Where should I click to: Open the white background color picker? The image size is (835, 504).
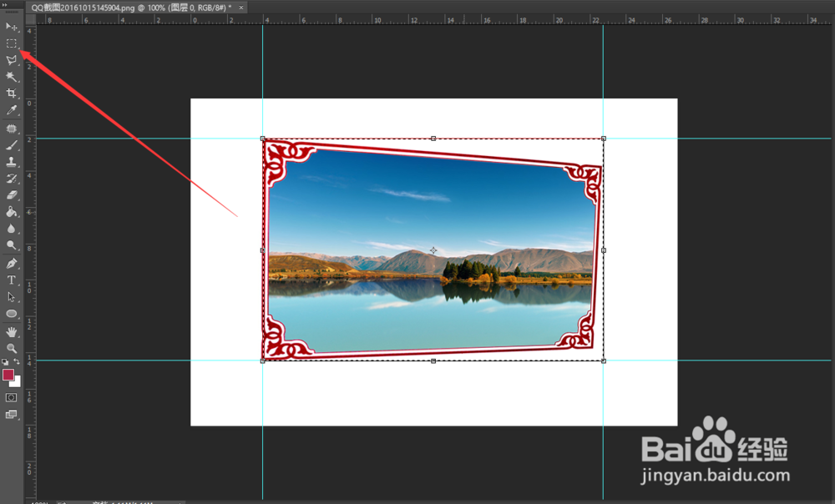pyautogui.click(x=17, y=383)
